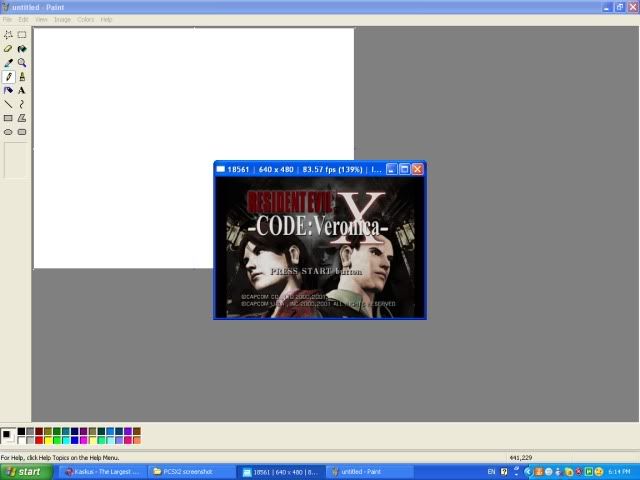Minimize the emulator game window
The width and height of the screenshot is (640, 480).
click(x=391, y=169)
